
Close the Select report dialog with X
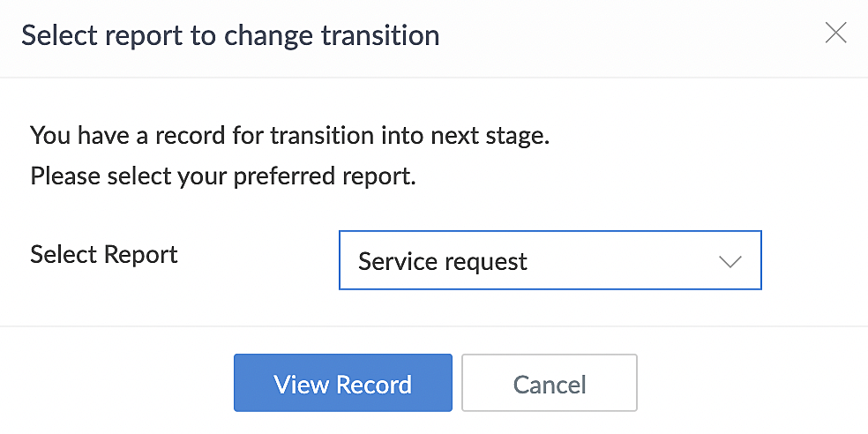(834, 34)
